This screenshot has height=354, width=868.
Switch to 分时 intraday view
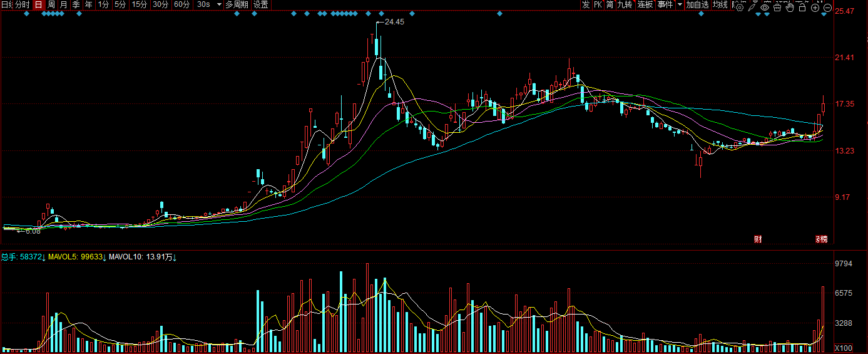[22, 4]
